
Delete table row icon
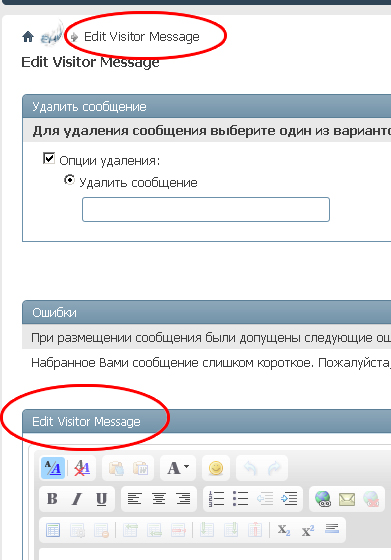(179, 530)
